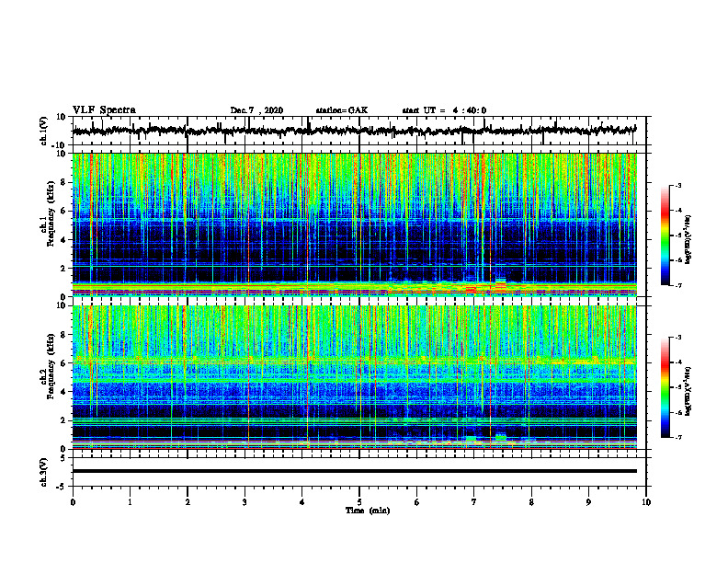Click time-axis tick label "7"
Image resolution: width=728 pixels, height=563 pixels.
pyautogui.click(x=474, y=502)
